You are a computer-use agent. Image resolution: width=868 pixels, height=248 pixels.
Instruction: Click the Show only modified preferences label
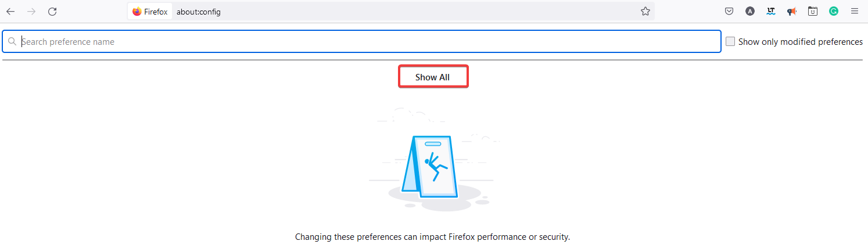tap(800, 42)
